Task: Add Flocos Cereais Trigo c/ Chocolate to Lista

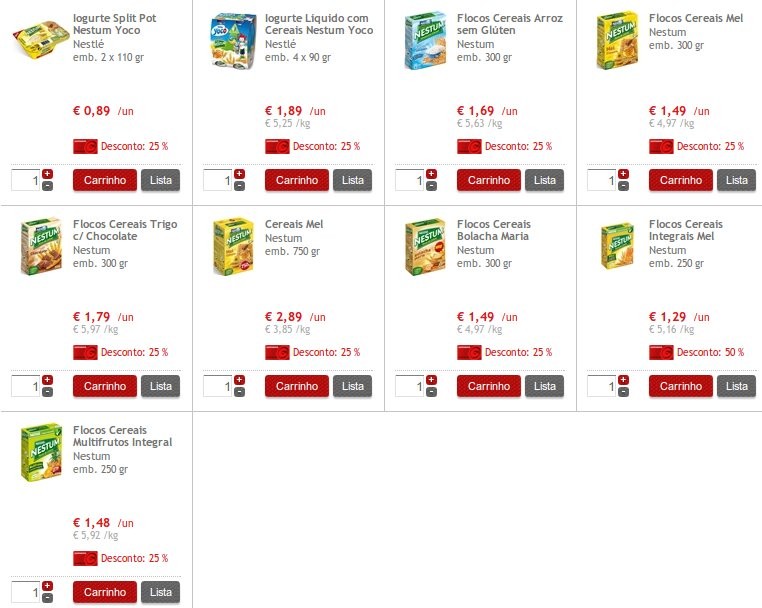Action: (160, 386)
